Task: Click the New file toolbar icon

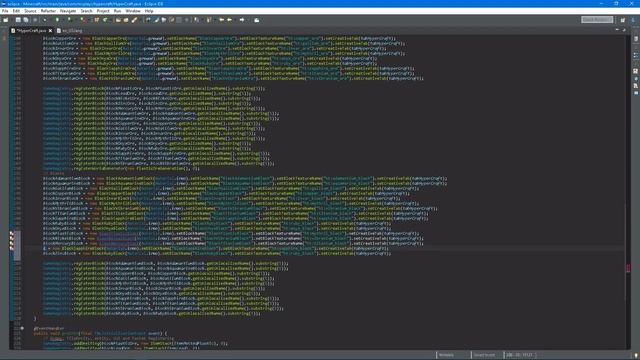Action: click(6, 20)
